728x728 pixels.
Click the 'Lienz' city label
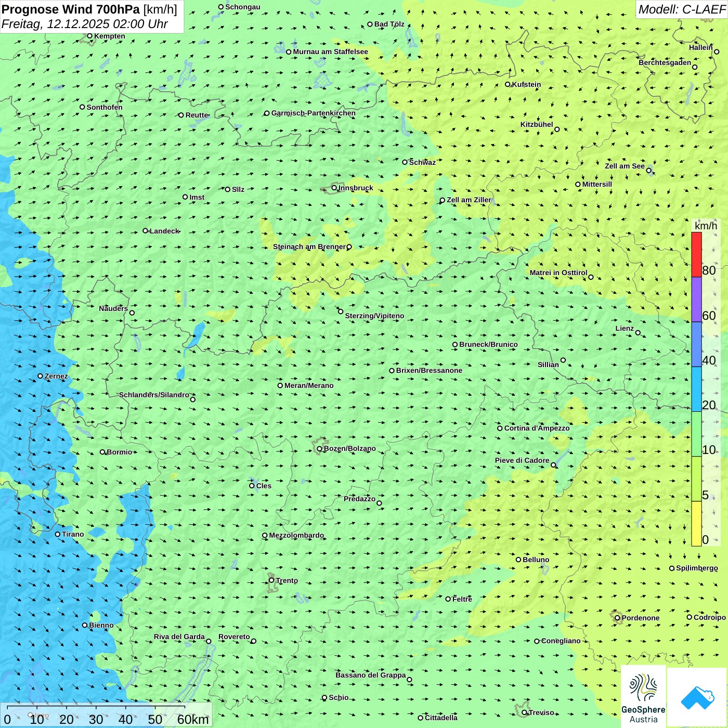pos(625,328)
